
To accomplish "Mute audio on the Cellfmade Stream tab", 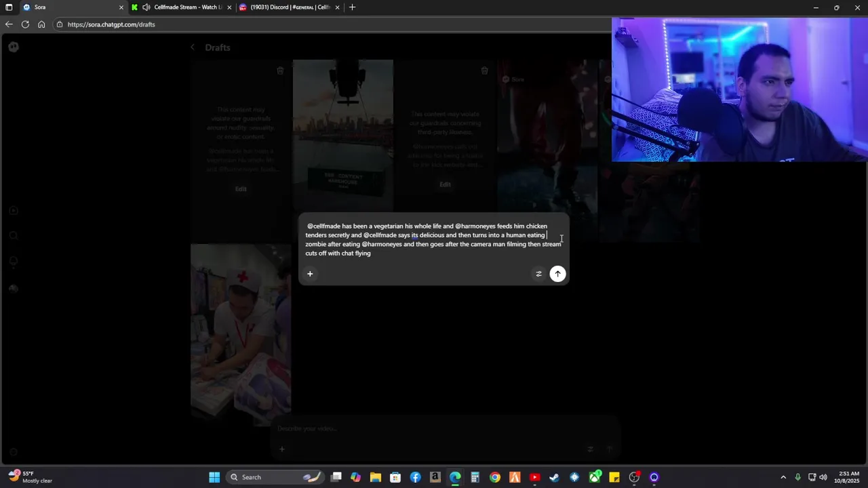I will [x=146, y=7].
